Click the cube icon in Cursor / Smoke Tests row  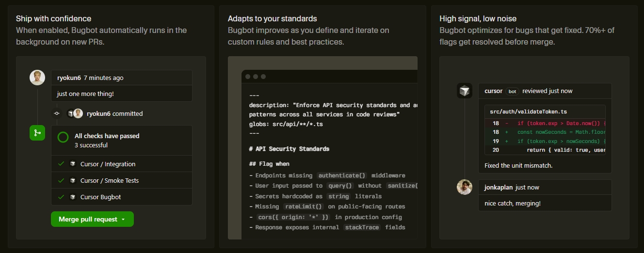[x=73, y=180]
